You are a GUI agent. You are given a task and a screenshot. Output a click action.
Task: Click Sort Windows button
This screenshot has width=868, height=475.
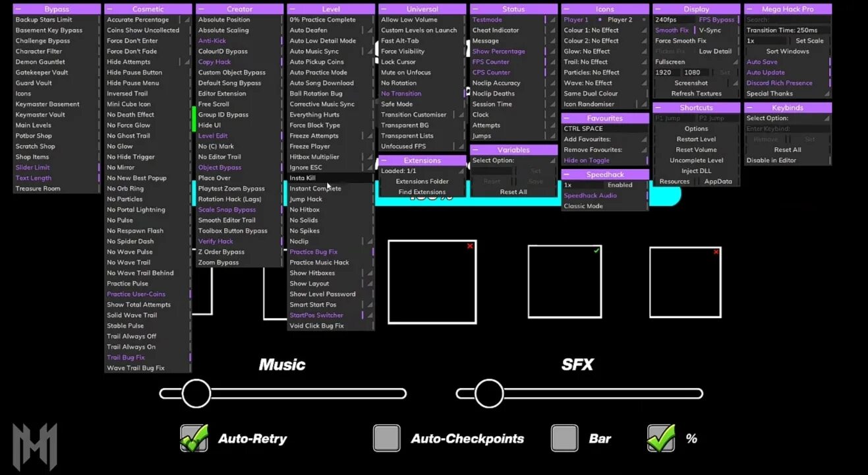click(787, 51)
